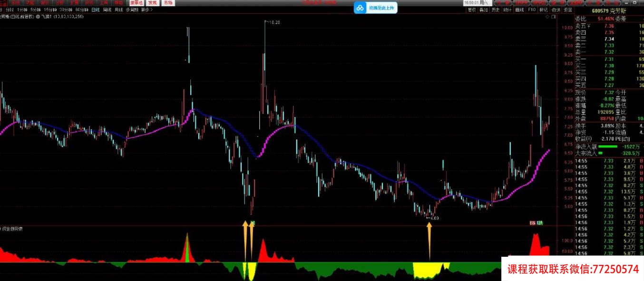Click the 统计 statistics button
The image size is (644, 281).
pos(507,10)
